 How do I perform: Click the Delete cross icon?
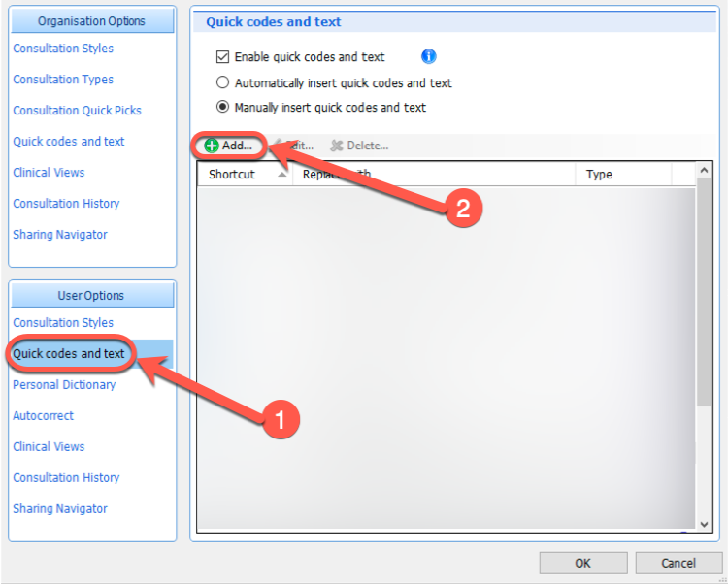336,146
